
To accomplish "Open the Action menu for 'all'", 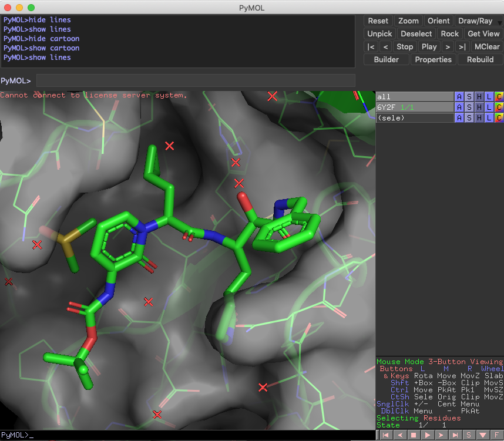I will 459,96.
